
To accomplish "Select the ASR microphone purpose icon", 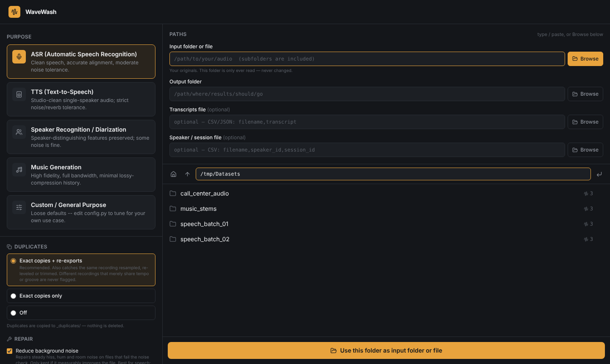I will pyautogui.click(x=19, y=57).
